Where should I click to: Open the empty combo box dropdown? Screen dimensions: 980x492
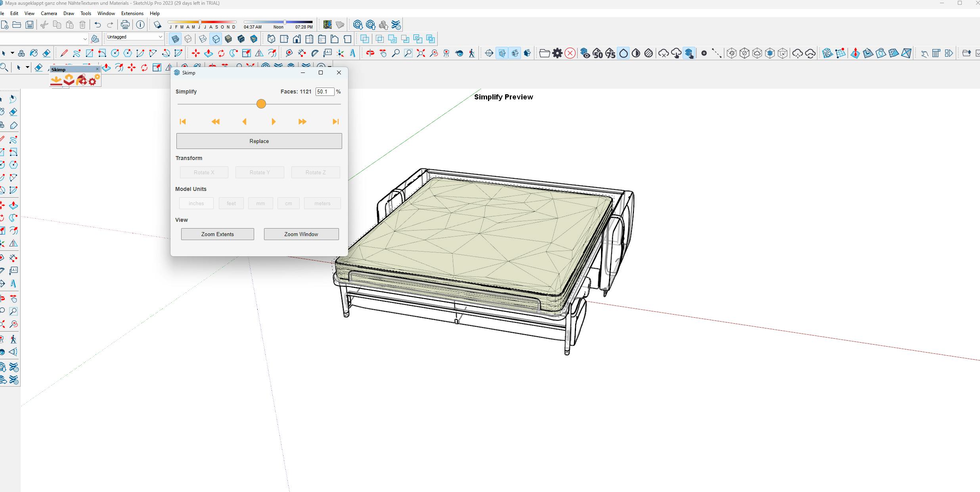[x=85, y=39]
